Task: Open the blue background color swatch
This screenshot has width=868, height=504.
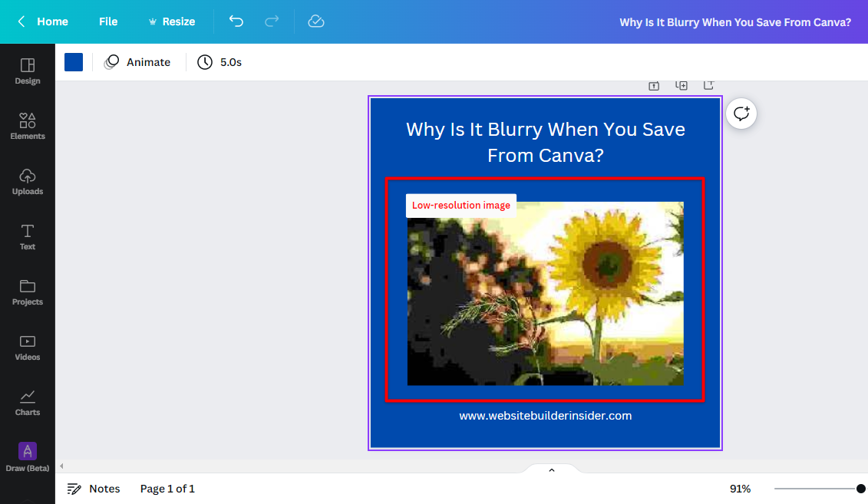Action: (x=74, y=62)
